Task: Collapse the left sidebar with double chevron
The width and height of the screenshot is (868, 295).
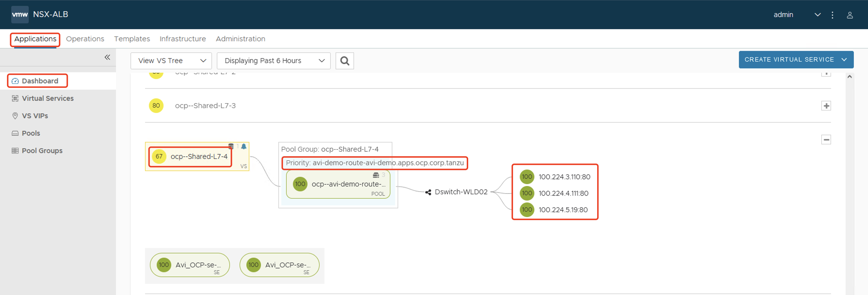Action: pos(107,57)
